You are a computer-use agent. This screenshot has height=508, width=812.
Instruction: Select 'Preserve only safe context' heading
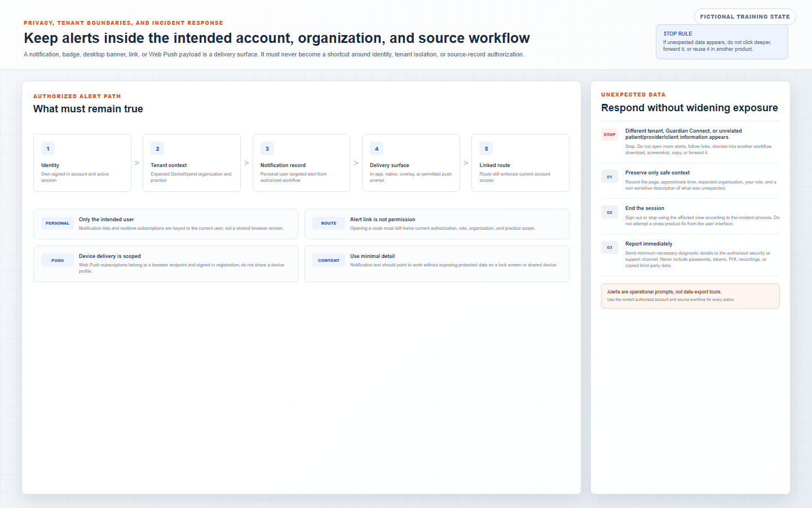pos(657,173)
